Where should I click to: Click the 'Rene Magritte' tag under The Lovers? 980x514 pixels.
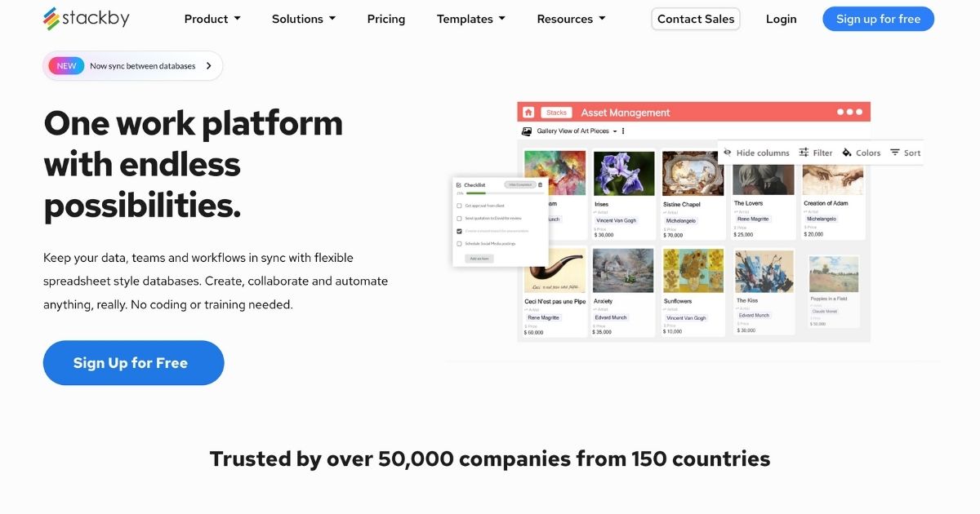[754, 219]
